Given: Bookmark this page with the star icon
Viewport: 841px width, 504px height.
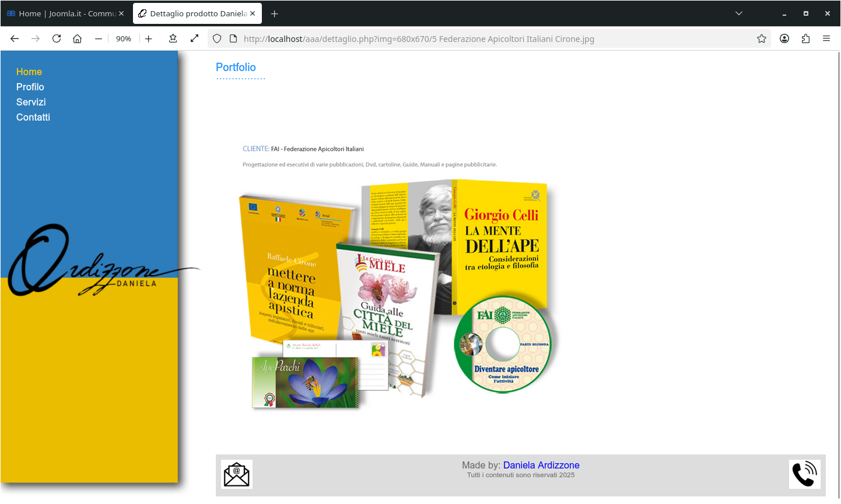Looking at the screenshot, I should point(761,38).
